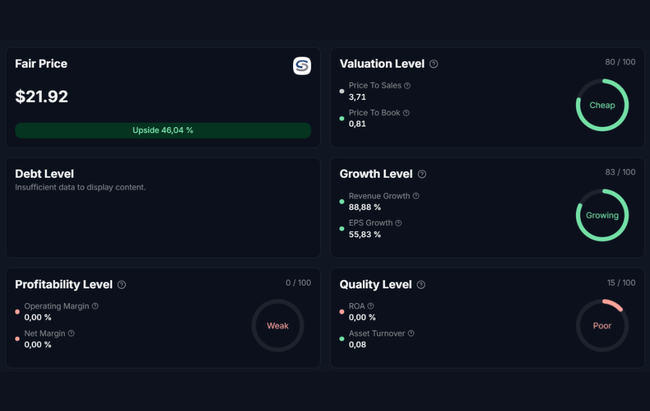Image resolution: width=650 pixels, height=411 pixels.
Task: Click the Debt Level heading
Action: pos(45,174)
